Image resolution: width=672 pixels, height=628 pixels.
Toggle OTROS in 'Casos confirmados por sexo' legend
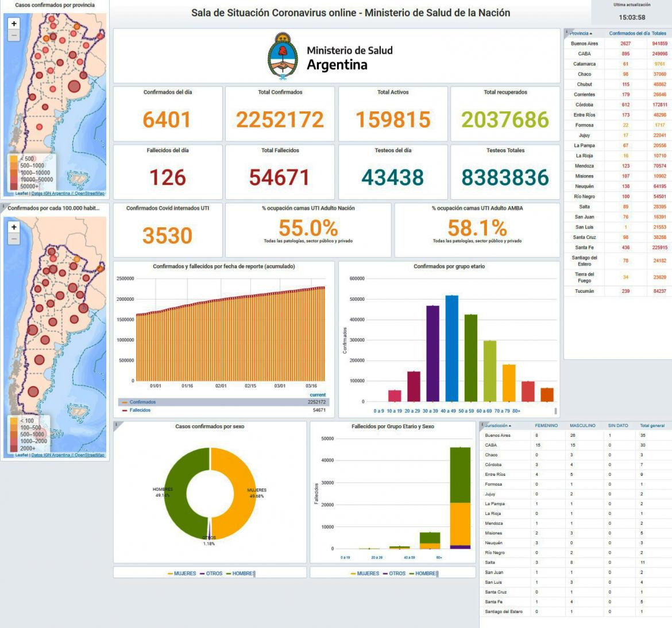click(x=211, y=573)
